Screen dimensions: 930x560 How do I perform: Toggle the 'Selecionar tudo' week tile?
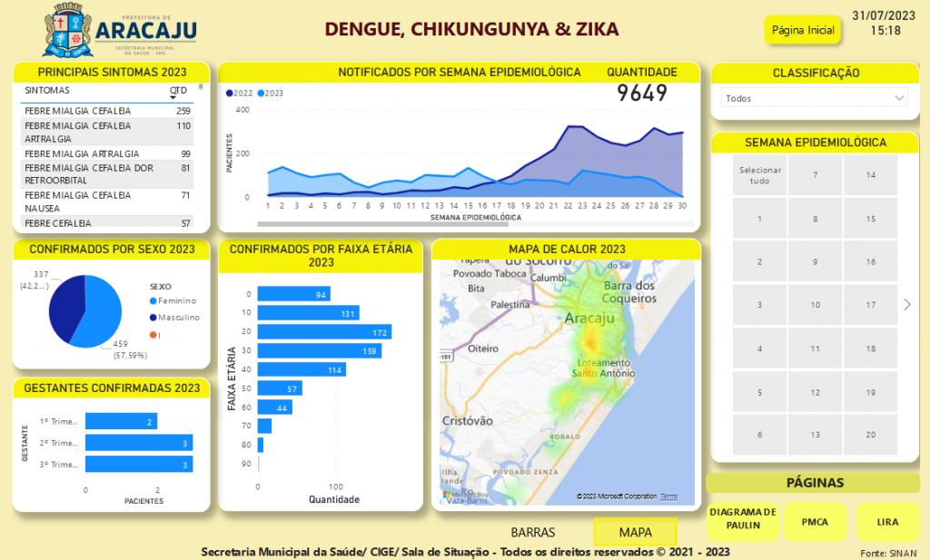(759, 175)
